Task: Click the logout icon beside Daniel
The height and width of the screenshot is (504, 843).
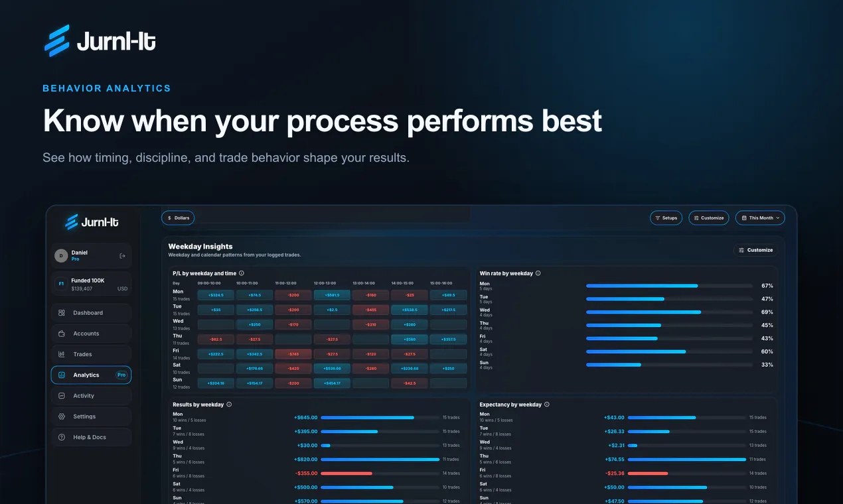Action: tap(122, 256)
